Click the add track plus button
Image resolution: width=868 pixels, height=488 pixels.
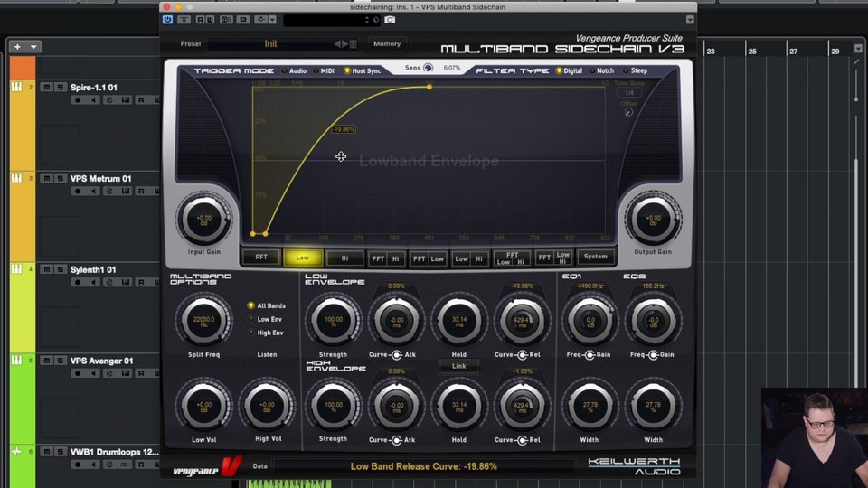point(18,47)
